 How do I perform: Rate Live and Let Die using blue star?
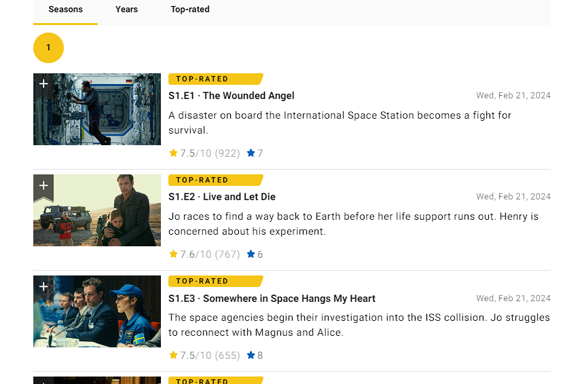pos(255,254)
